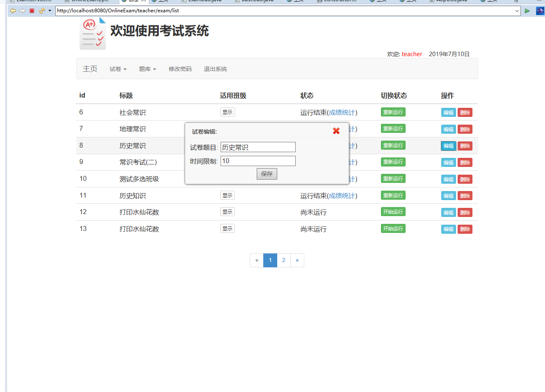Viewport: 545px width, 392px height.
Task: Switch to the ExamDao.java editor tab
Action: click(203, 1)
